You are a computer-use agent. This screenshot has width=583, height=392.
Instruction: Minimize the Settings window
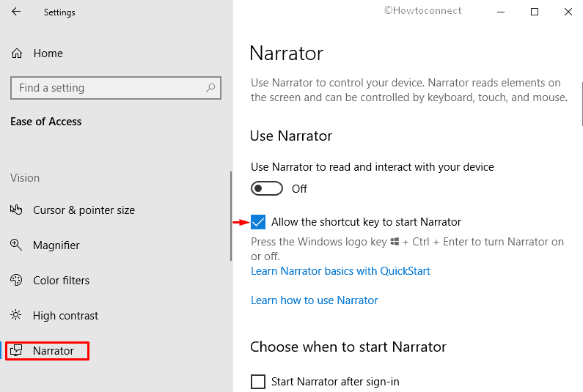(x=501, y=12)
